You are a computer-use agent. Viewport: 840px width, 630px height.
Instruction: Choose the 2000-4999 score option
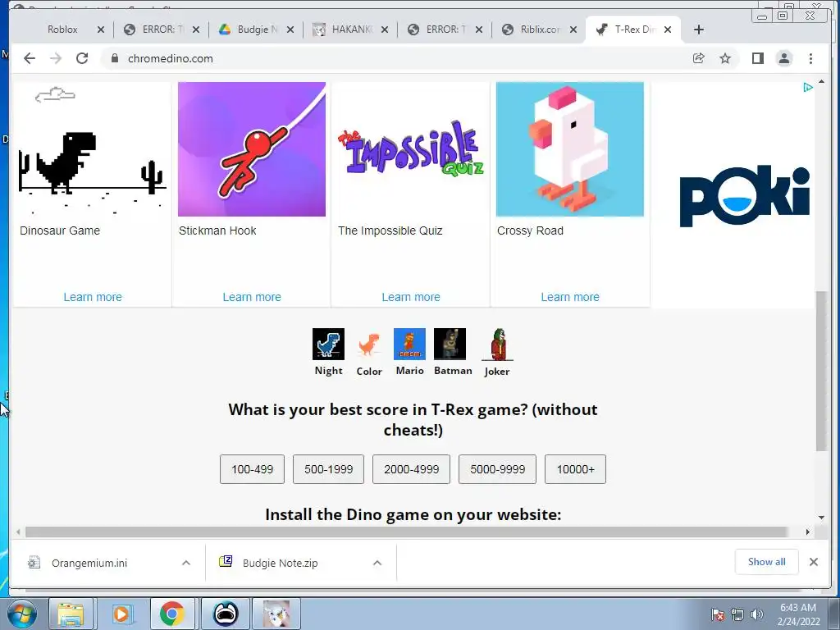tap(412, 469)
